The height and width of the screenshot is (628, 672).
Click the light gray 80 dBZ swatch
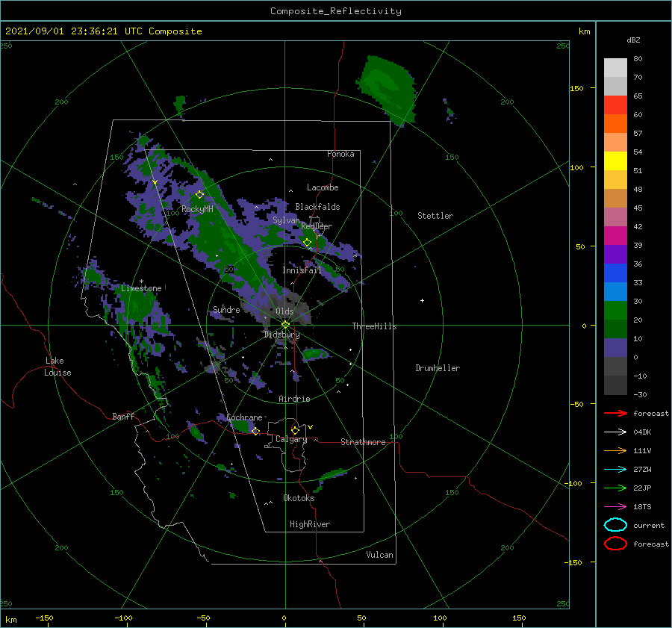(615, 68)
